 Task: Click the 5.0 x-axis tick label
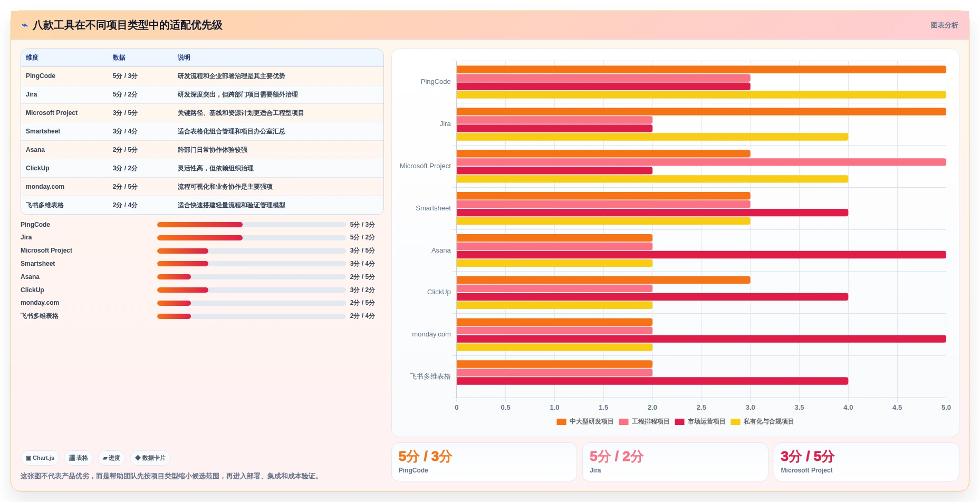[946, 408]
